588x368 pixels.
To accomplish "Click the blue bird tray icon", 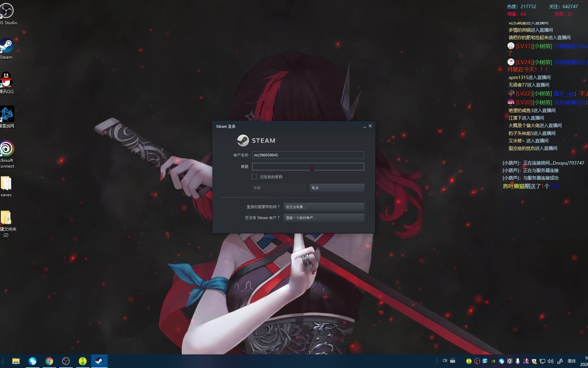I will (501, 361).
